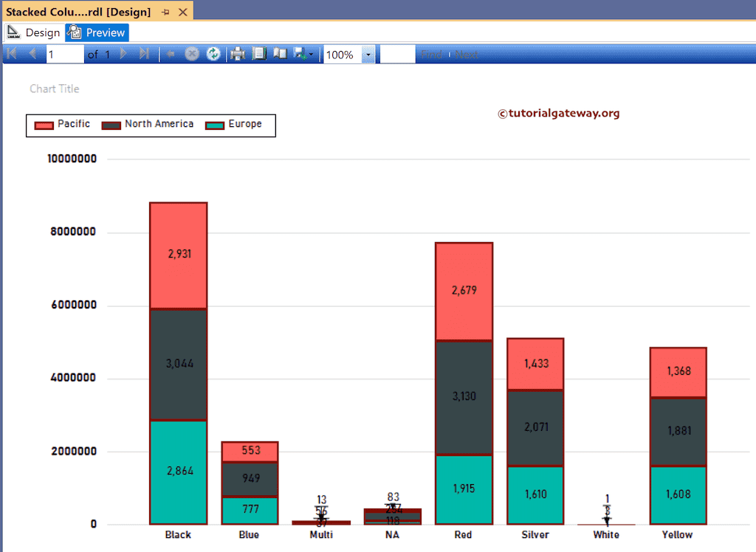Switch to the Design tab
756x552 pixels.
coord(34,32)
